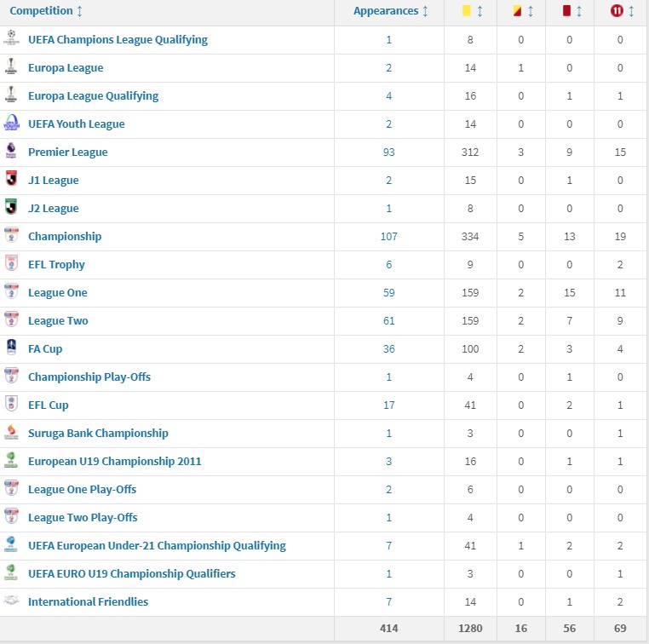The height and width of the screenshot is (644, 649).
Task: Open the EFL Cup link
Action: pyautogui.click(x=48, y=405)
